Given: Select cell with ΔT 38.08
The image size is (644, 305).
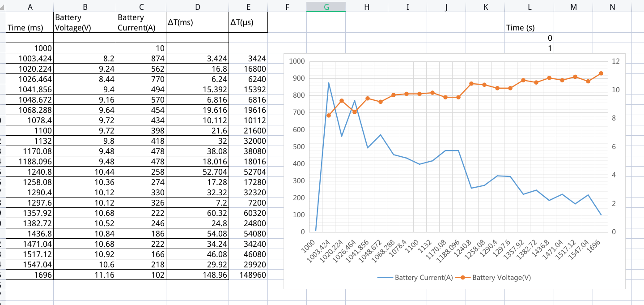Looking at the screenshot, I should [x=198, y=151].
